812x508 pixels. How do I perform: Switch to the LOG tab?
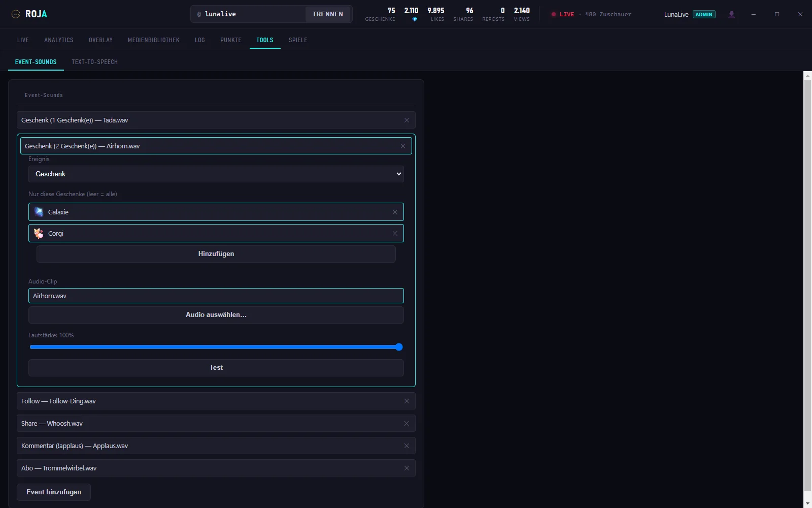tap(200, 40)
